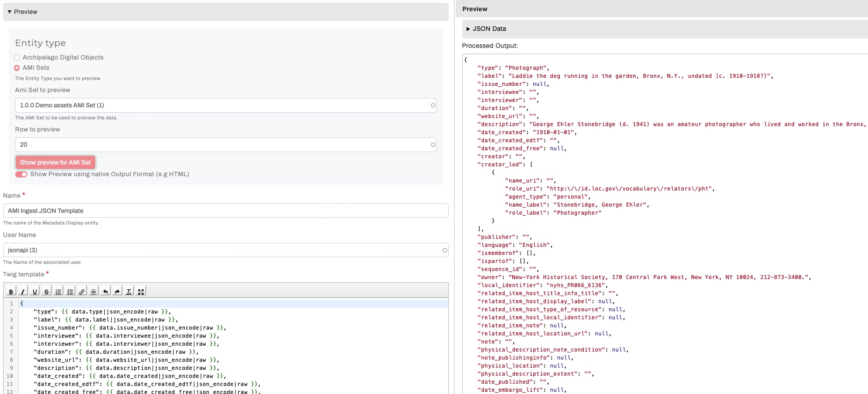Image resolution: width=868 pixels, height=394 pixels.
Task: Collapse the Preview section on the left
Action: click(x=22, y=12)
